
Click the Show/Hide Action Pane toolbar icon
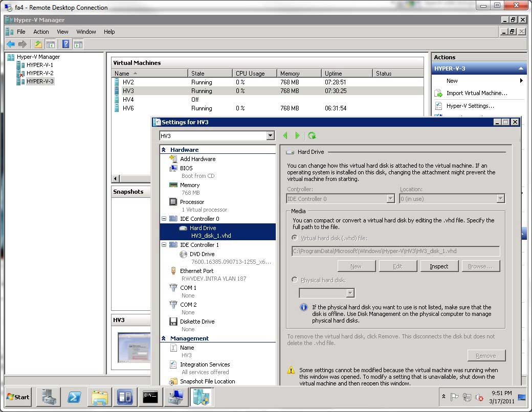click(x=78, y=44)
